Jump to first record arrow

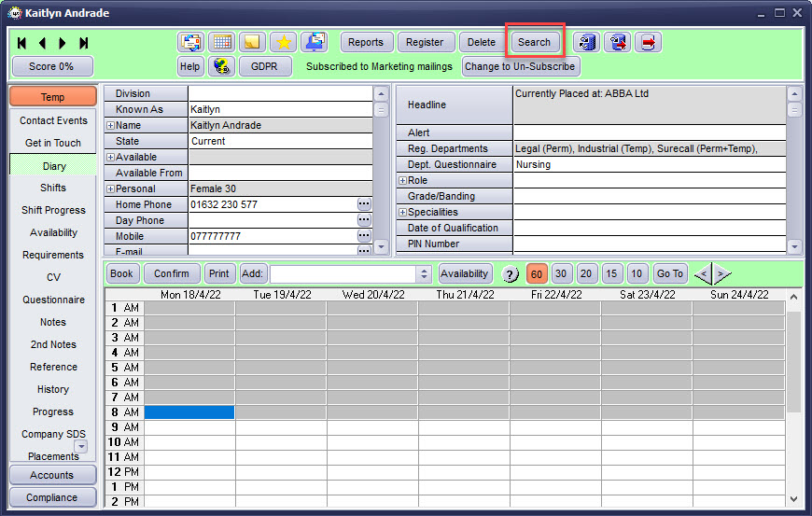click(x=21, y=43)
